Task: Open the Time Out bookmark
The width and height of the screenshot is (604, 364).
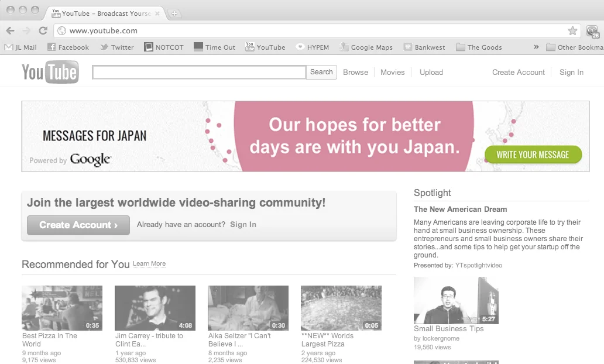Action: [214, 47]
